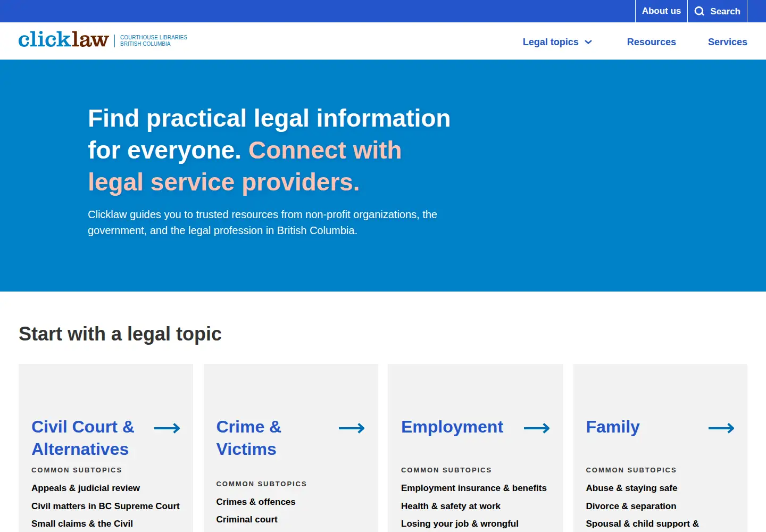The image size is (766, 532).
Task: Open the Family topic heading
Action: click(x=613, y=427)
